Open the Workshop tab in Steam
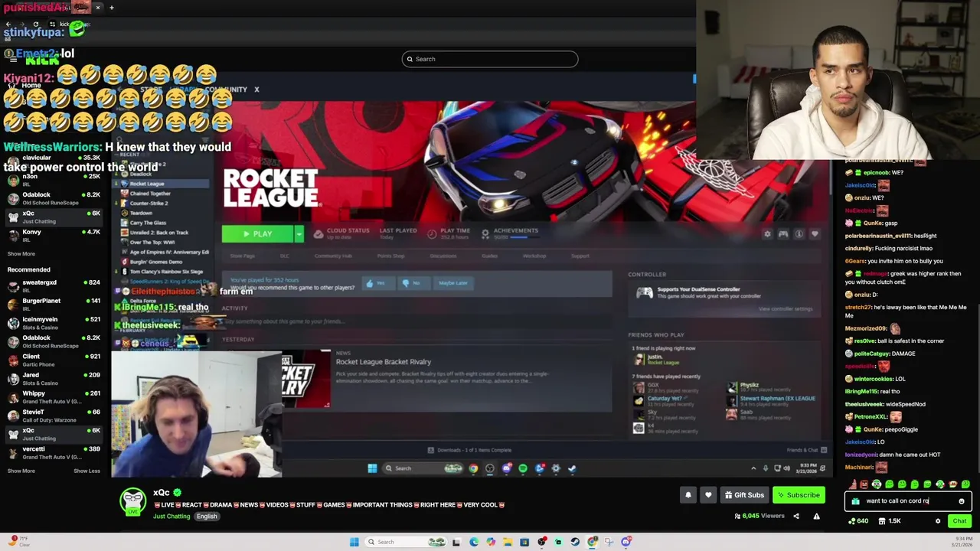980x551 pixels. [534, 256]
